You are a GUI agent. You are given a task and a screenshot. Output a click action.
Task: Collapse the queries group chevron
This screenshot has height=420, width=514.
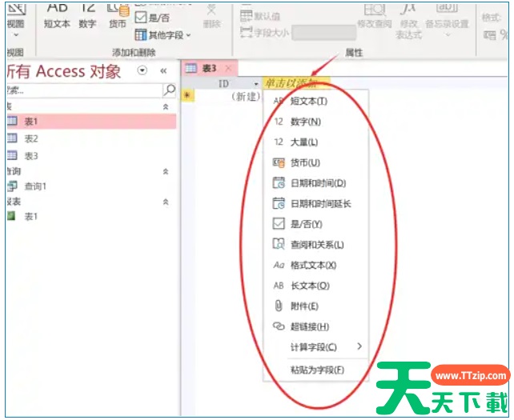coord(166,171)
